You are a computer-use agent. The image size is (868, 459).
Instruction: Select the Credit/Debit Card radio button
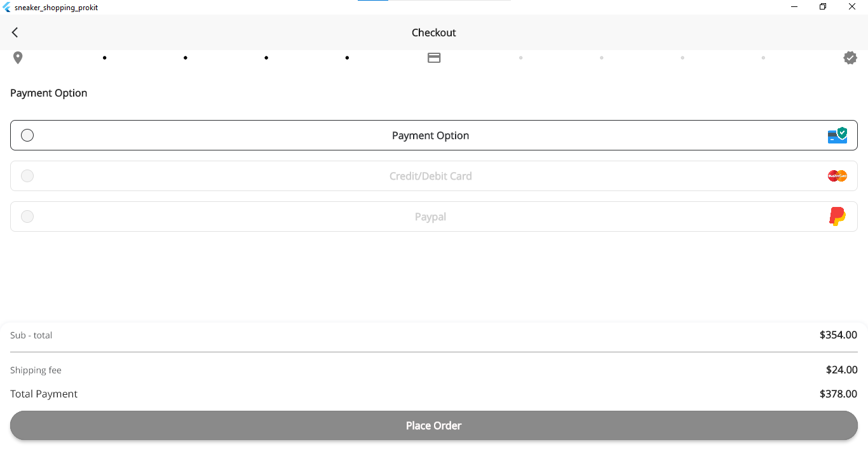pyautogui.click(x=27, y=176)
